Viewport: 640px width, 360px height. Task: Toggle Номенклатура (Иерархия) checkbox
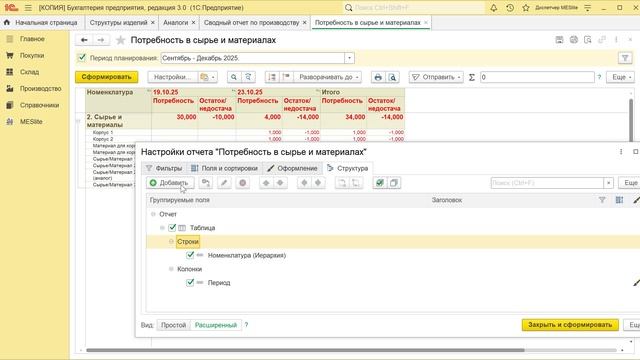[x=190, y=255]
